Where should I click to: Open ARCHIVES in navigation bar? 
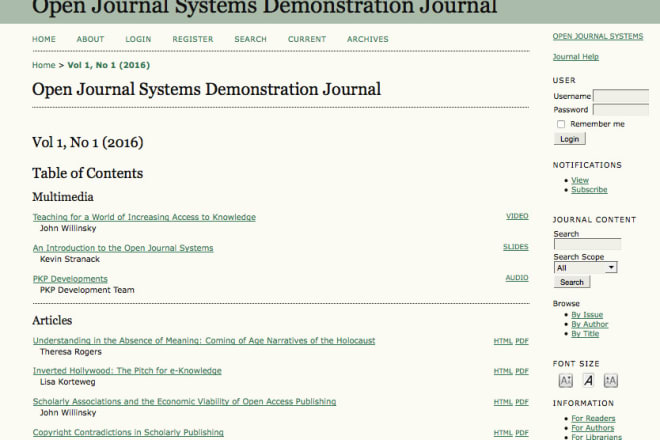pyautogui.click(x=367, y=39)
